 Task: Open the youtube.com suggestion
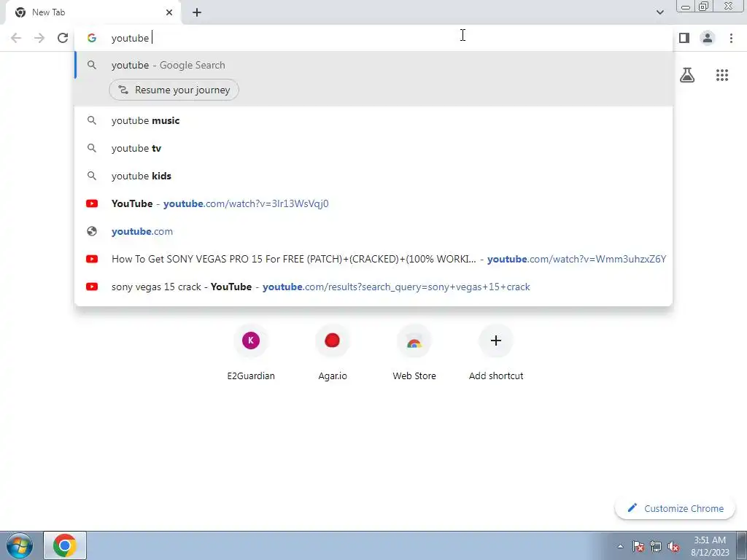[x=373, y=231]
